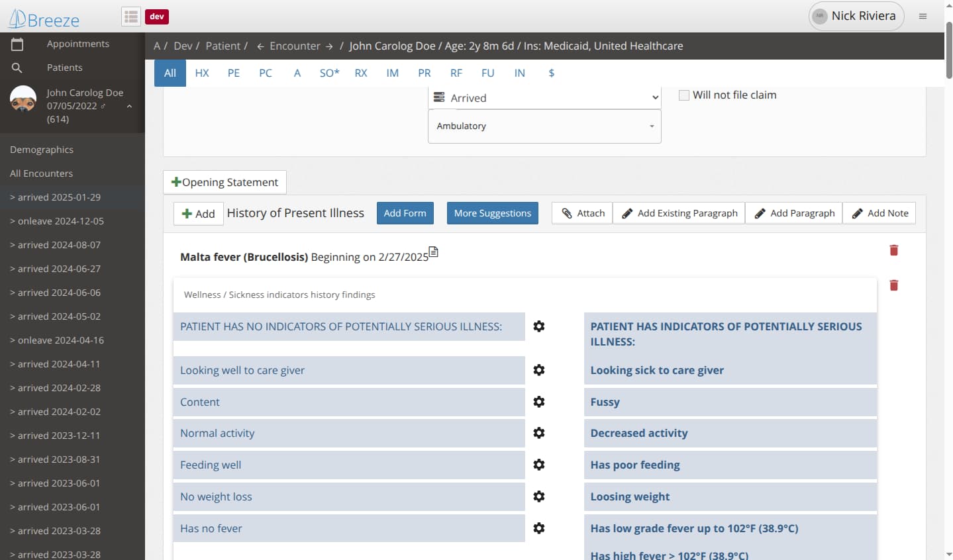Screen dimensions: 953x560
Task: Click the Patients search icon in sidebar
Action: [17, 68]
